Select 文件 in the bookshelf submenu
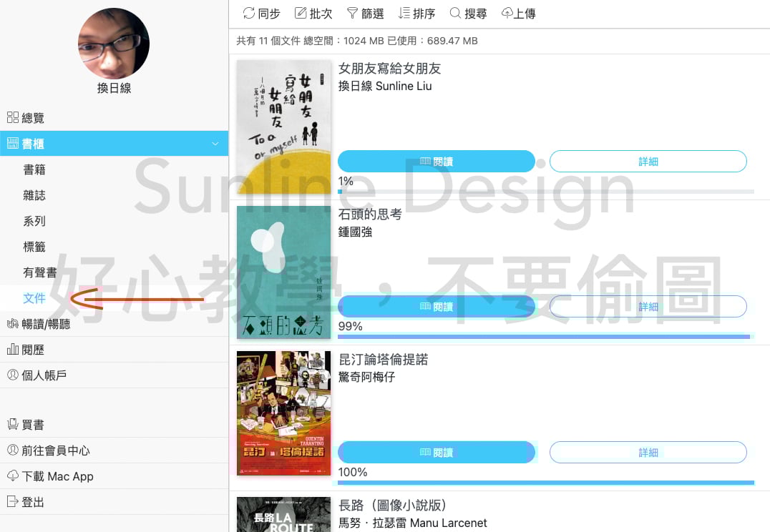The width and height of the screenshot is (770, 532). pos(34,298)
